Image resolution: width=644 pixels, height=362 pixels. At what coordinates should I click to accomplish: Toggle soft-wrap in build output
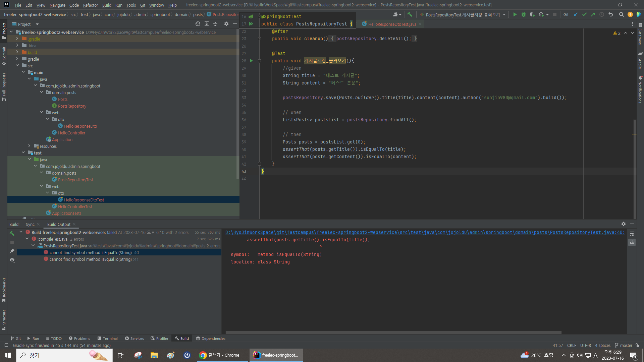click(x=632, y=234)
